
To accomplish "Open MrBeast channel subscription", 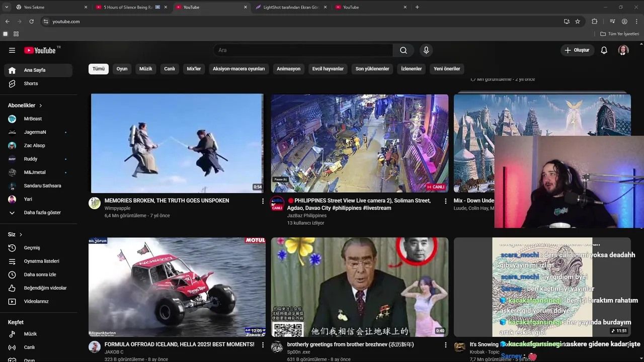I will [38, 119].
